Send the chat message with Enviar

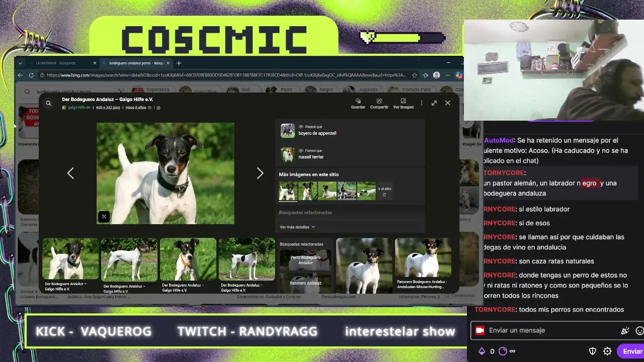click(x=632, y=351)
